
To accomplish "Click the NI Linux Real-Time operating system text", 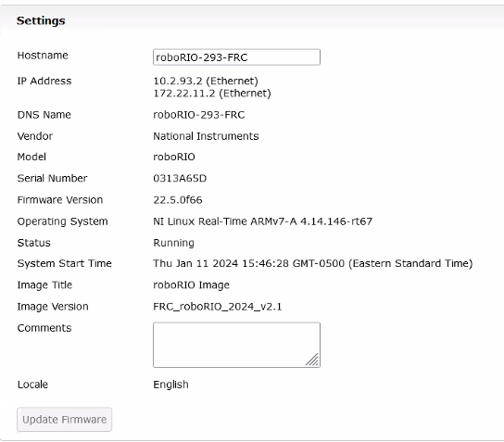I will click(263, 221).
